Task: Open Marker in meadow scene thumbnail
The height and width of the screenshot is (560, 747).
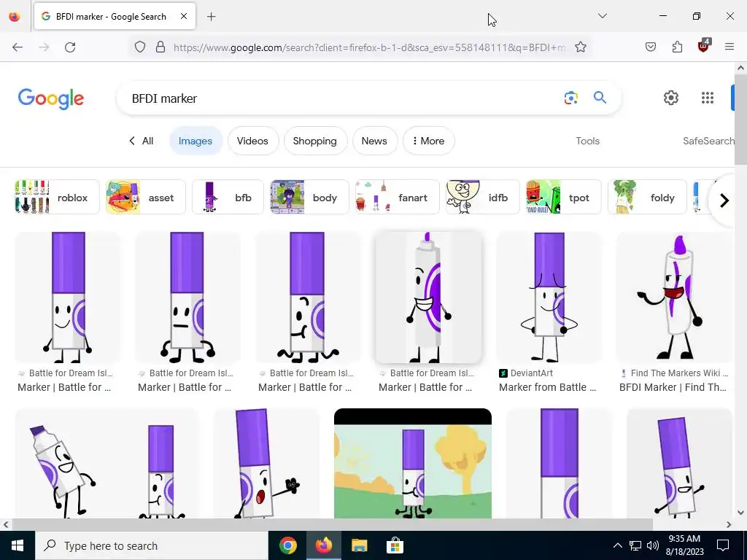Action: pyautogui.click(x=413, y=463)
